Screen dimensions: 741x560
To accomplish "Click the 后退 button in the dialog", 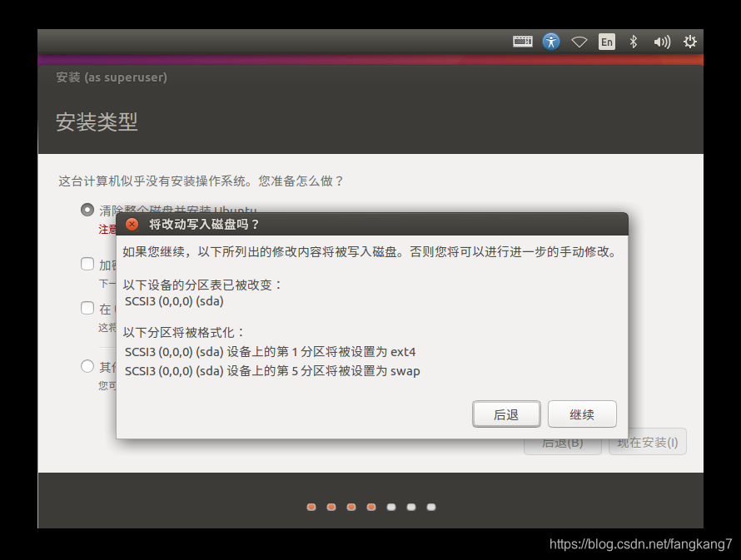I will pyautogui.click(x=506, y=414).
